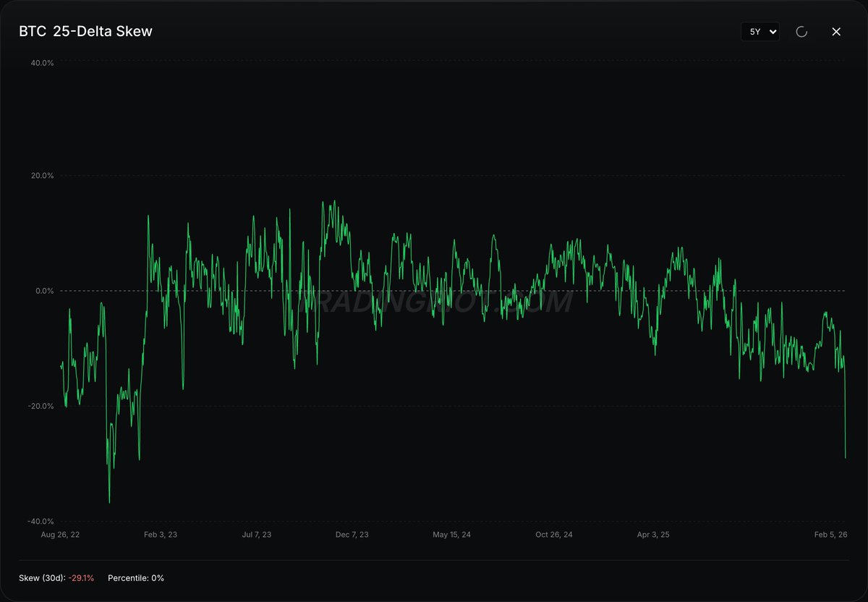Open the 5Y time range dropdown

(x=760, y=32)
